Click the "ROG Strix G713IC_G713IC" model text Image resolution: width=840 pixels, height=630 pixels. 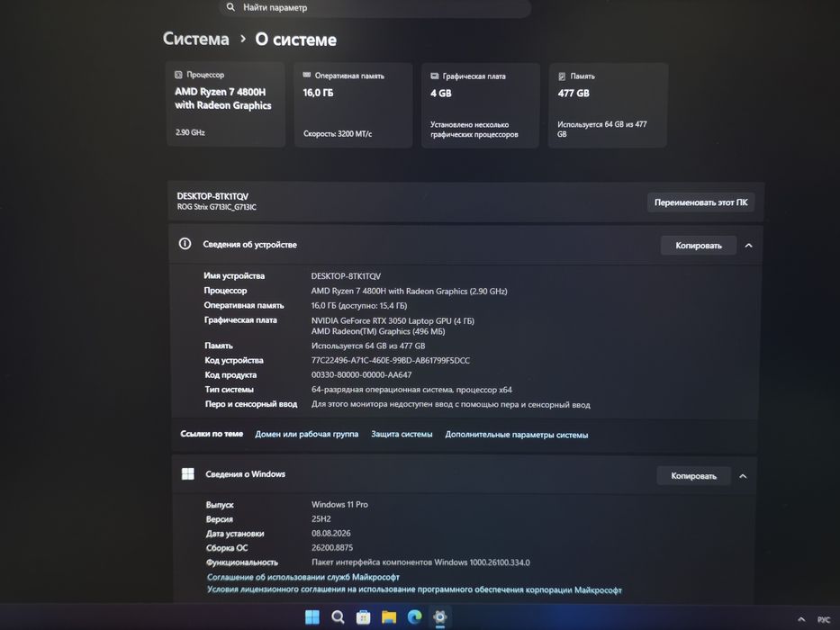216,207
